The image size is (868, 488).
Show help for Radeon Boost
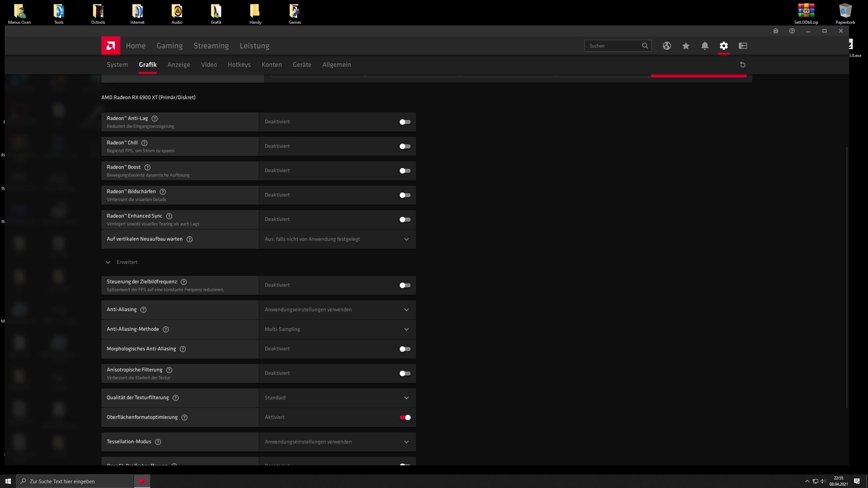(x=147, y=167)
